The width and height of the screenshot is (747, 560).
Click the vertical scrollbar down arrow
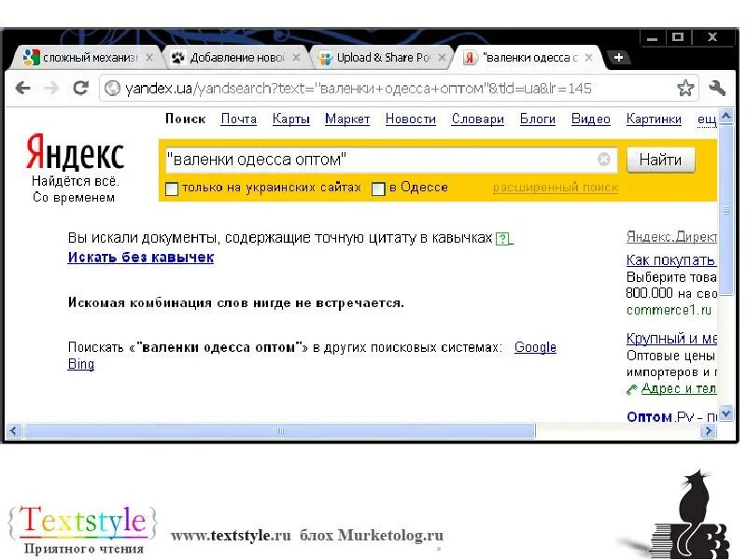[726, 414]
